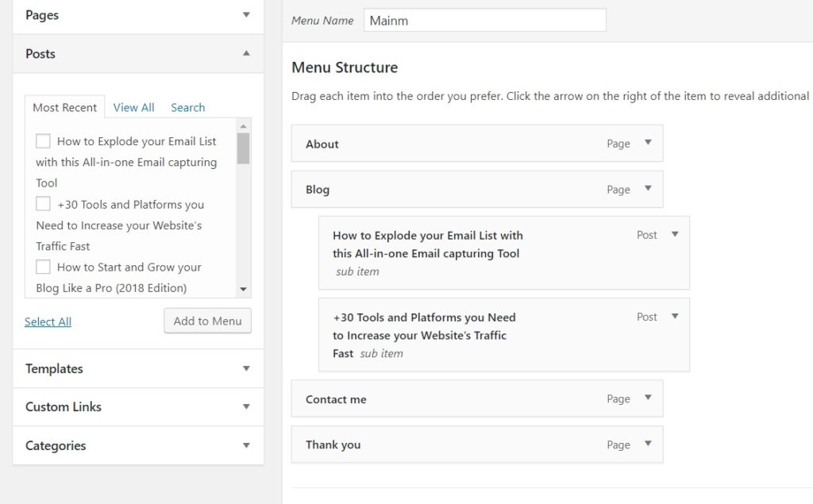The width and height of the screenshot is (813, 504).
Task: Open options for the Email List sub item
Action: pyautogui.click(x=674, y=234)
